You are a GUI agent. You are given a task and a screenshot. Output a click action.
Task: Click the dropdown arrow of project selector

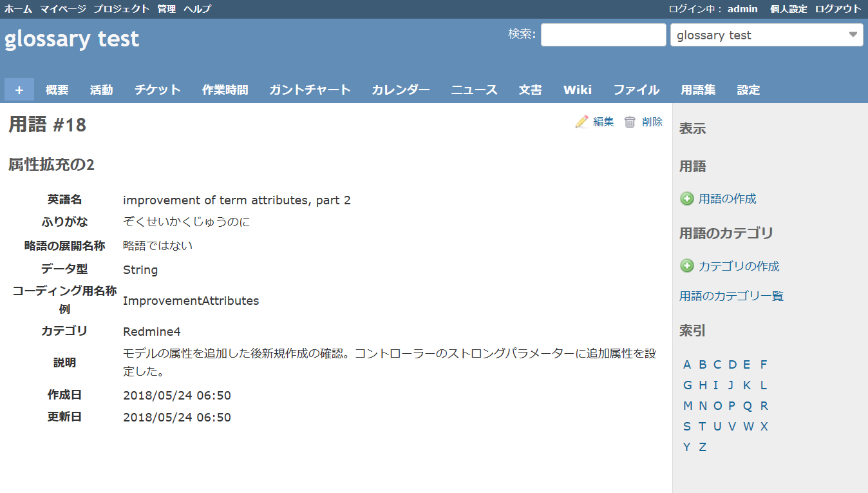pyautogui.click(x=853, y=35)
